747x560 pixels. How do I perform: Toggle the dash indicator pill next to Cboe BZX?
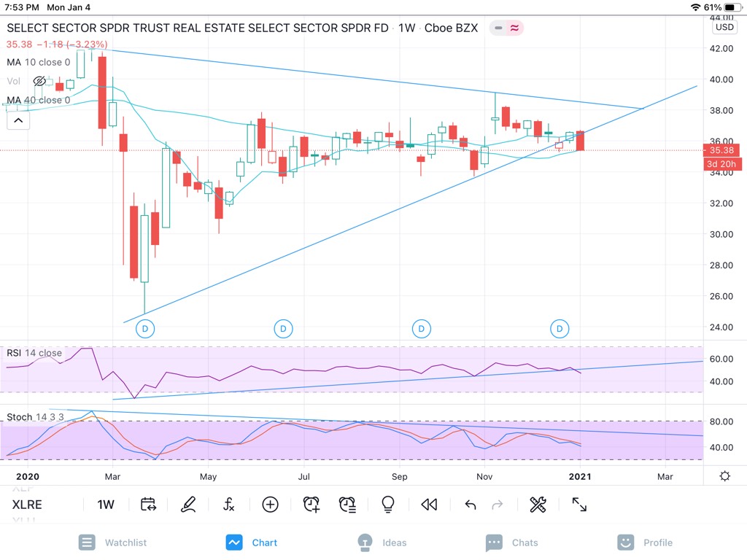498,28
